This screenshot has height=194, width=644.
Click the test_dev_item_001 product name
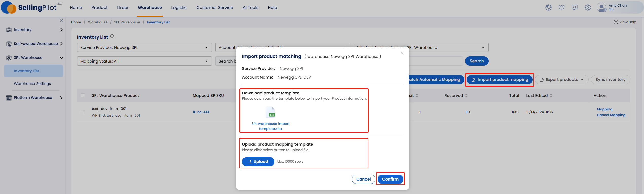coord(109,109)
